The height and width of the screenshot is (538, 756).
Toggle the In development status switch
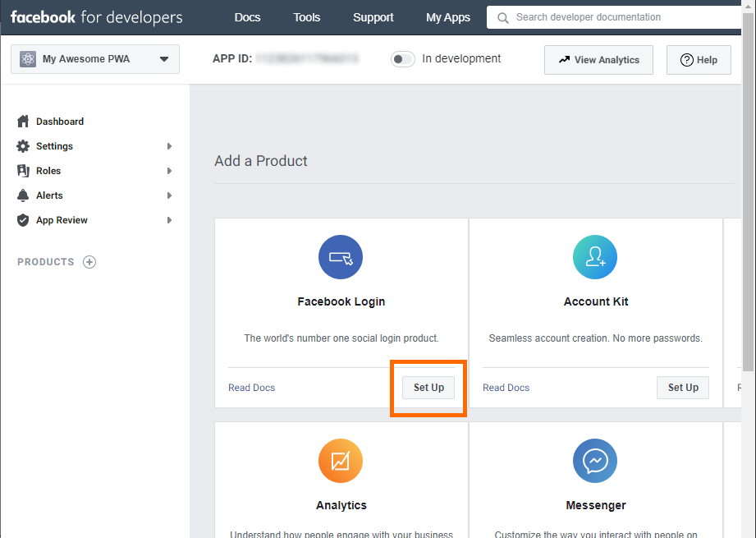[402, 59]
